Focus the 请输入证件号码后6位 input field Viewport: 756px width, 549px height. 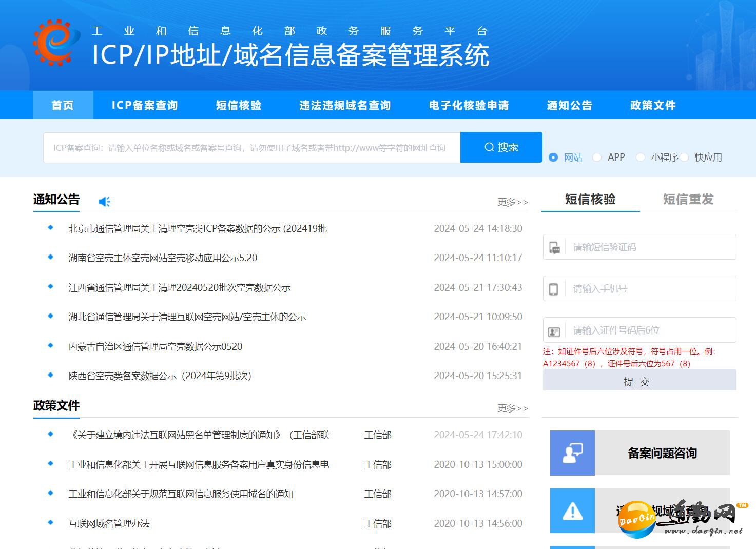coord(639,330)
